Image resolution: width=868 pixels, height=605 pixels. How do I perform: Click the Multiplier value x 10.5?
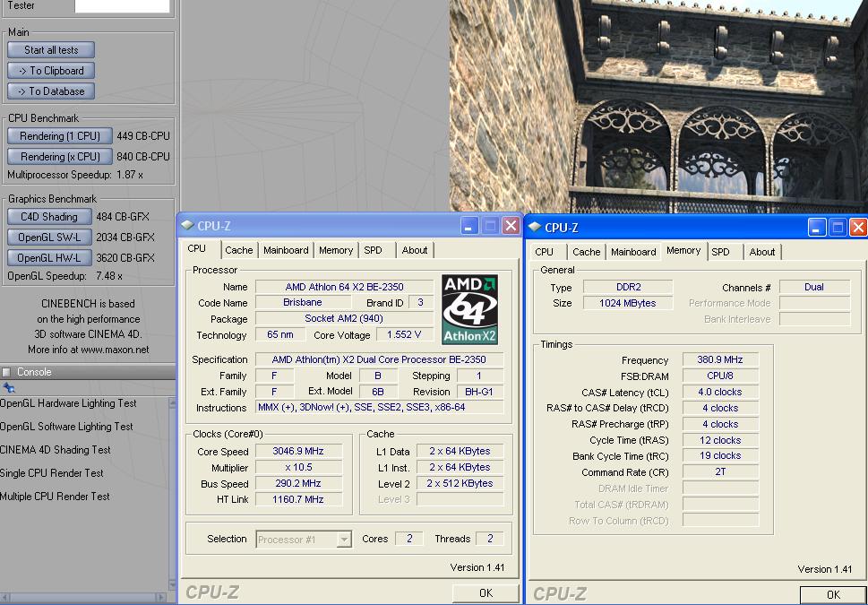pyautogui.click(x=298, y=467)
